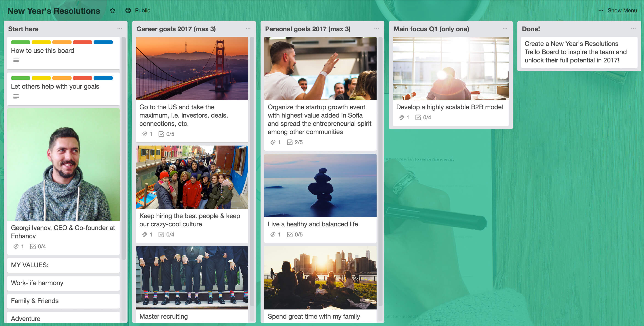This screenshot has height=326, width=644.
Task: Click the Golden Gate Bridge card thumbnail
Action: tap(192, 68)
